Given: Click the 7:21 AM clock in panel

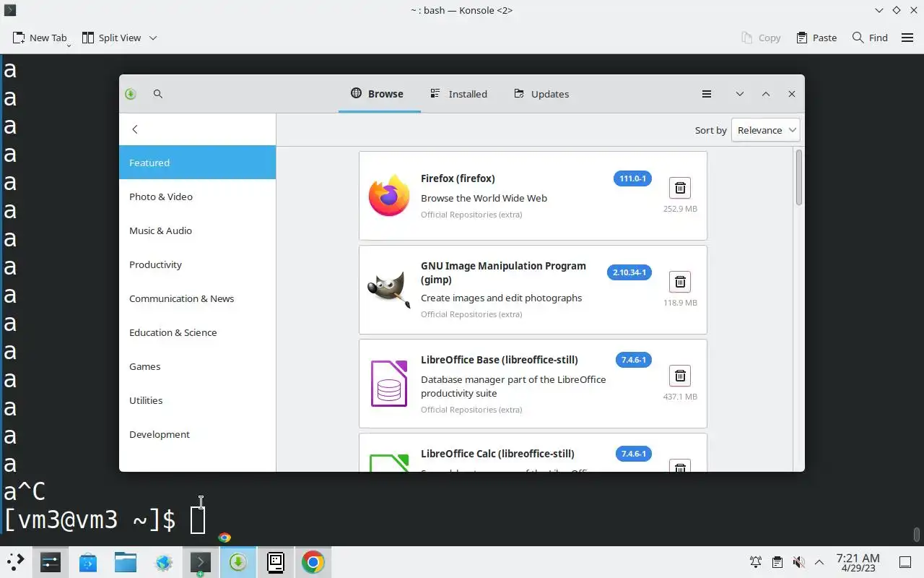Looking at the screenshot, I should tap(858, 558).
